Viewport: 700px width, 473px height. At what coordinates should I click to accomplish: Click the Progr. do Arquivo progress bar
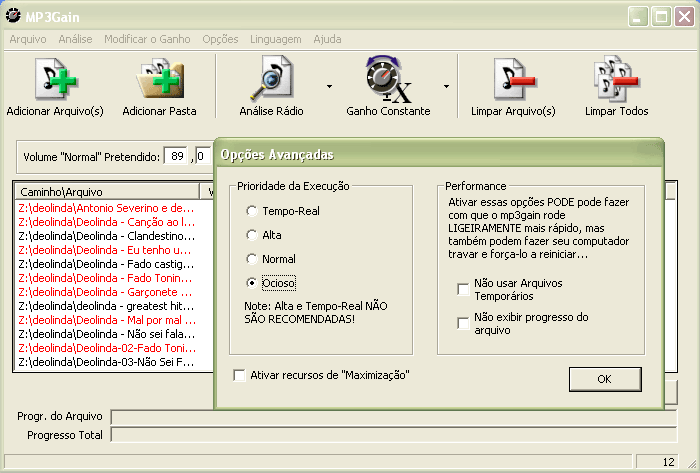[x=394, y=417]
